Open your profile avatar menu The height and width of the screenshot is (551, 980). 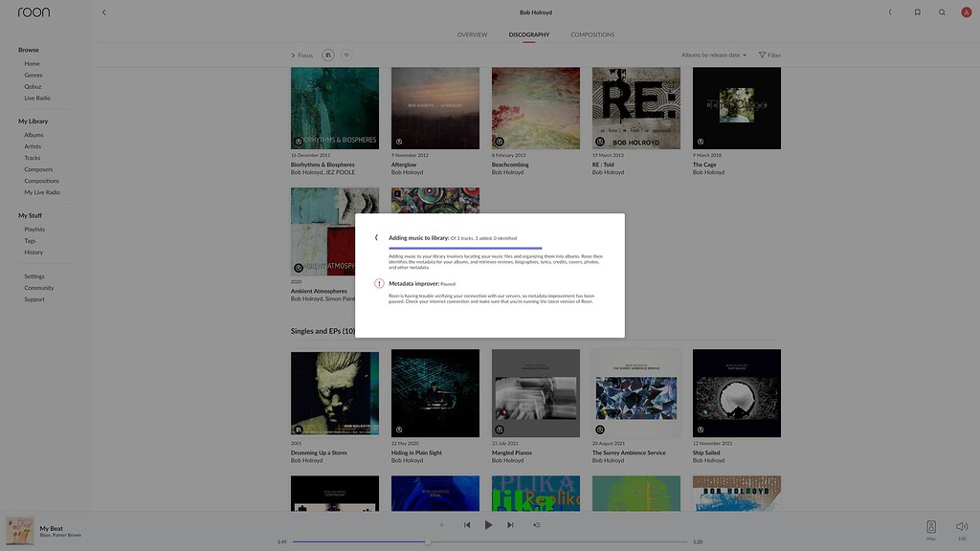click(967, 11)
